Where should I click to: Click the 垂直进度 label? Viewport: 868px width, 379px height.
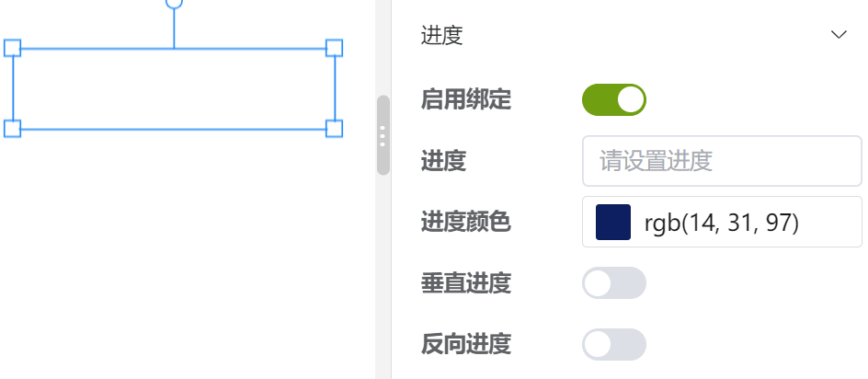point(465,283)
